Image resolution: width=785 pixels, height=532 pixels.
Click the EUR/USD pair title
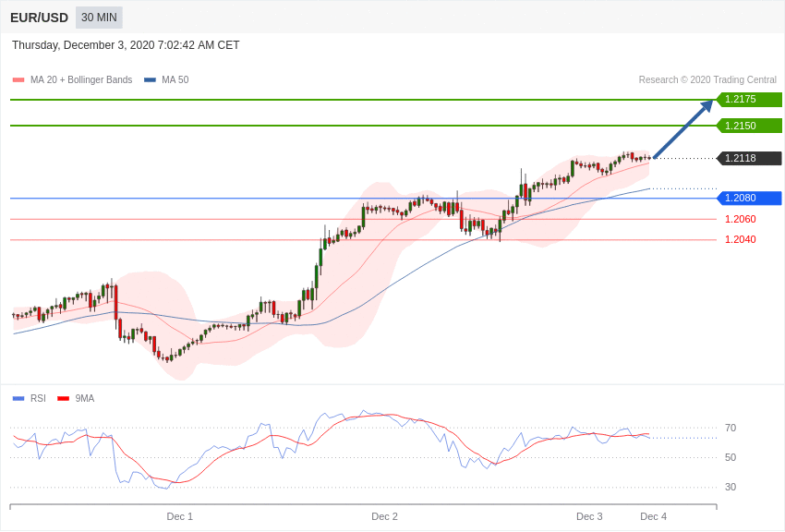click(x=39, y=18)
